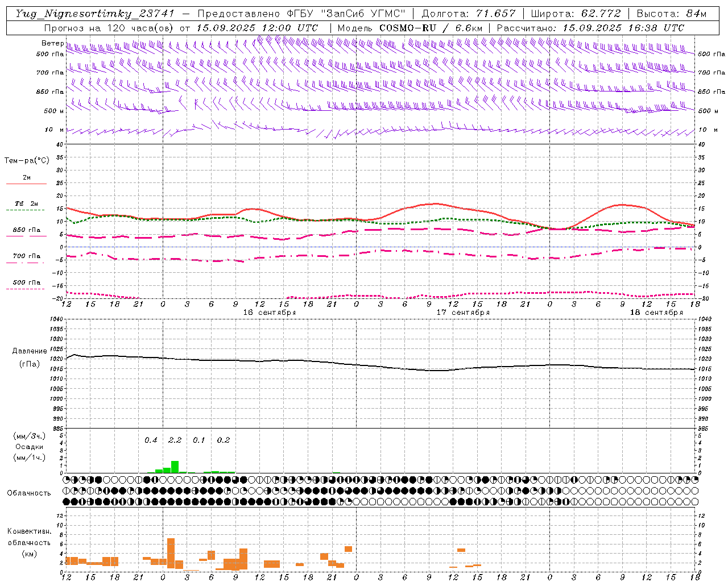
Task: Click the Модель COSMO-RU / 6.6км label
Action: click(x=410, y=28)
